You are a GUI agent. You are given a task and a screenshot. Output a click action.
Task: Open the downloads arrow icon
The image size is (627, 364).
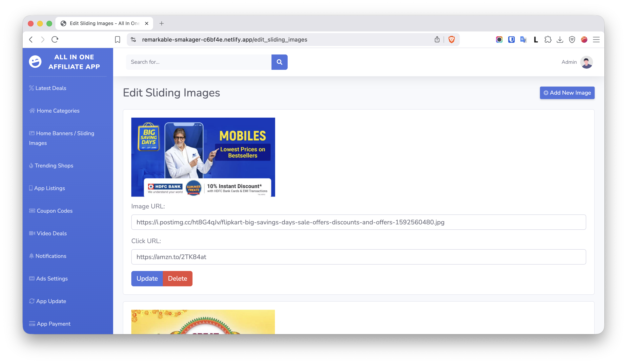pos(560,40)
